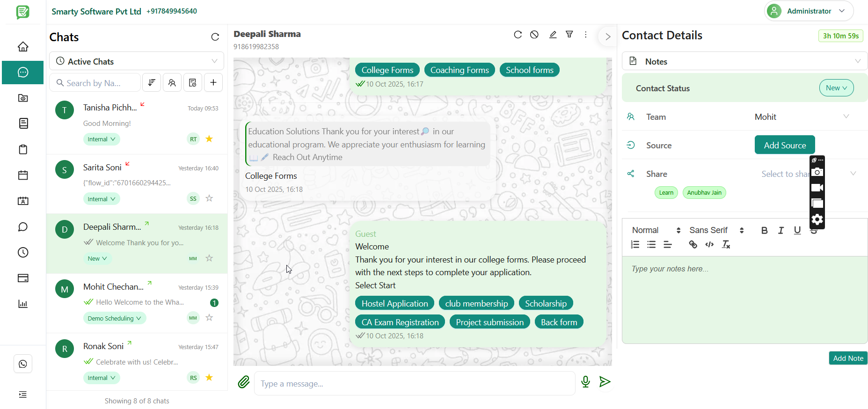The image size is (868, 409).
Task: Open the calendar sidebar icon
Action: click(23, 175)
